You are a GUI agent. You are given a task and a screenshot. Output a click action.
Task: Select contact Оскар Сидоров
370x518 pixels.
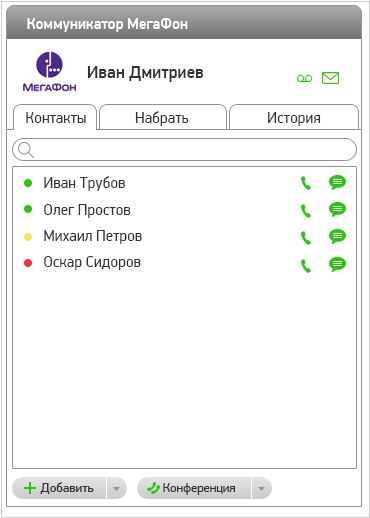point(92,262)
